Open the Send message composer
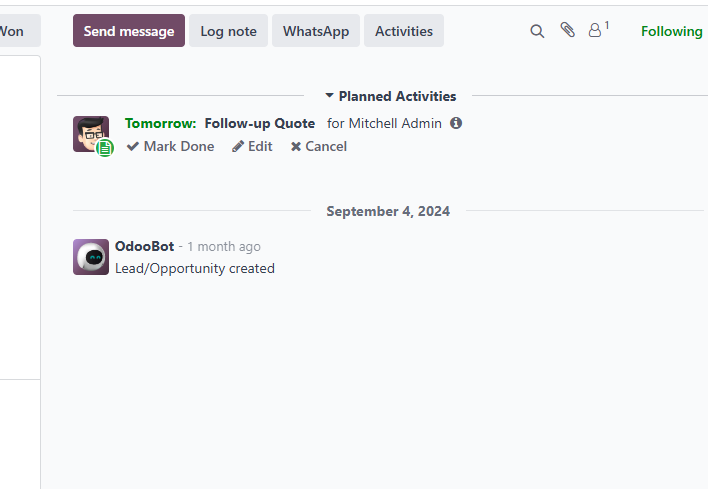The height and width of the screenshot is (489, 708). coord(129,31)
